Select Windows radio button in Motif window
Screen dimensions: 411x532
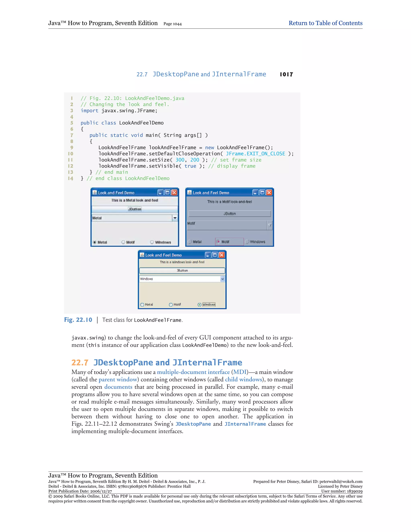point(247,242)
